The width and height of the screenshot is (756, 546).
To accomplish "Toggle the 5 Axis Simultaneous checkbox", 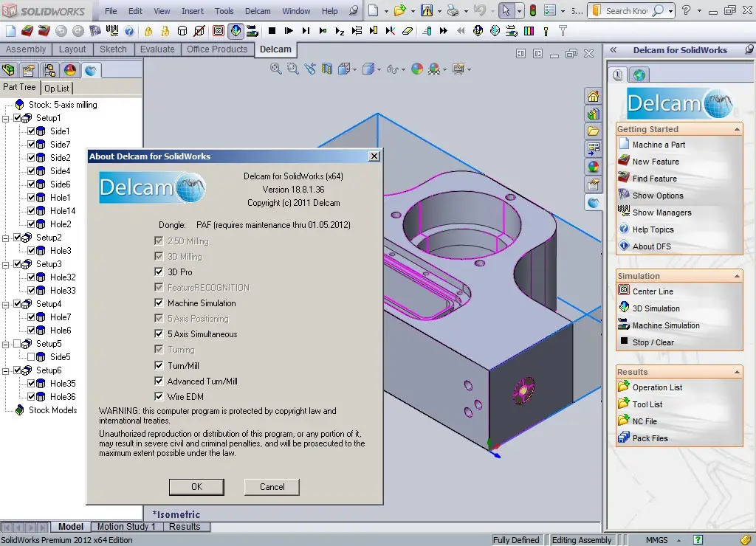I will click(x=159, y=334).
